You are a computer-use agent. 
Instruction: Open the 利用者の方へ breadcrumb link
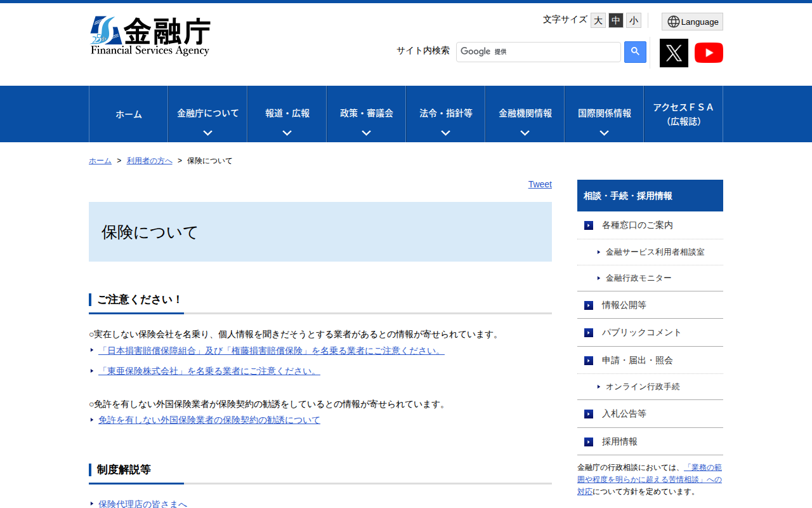coord(149,161)
